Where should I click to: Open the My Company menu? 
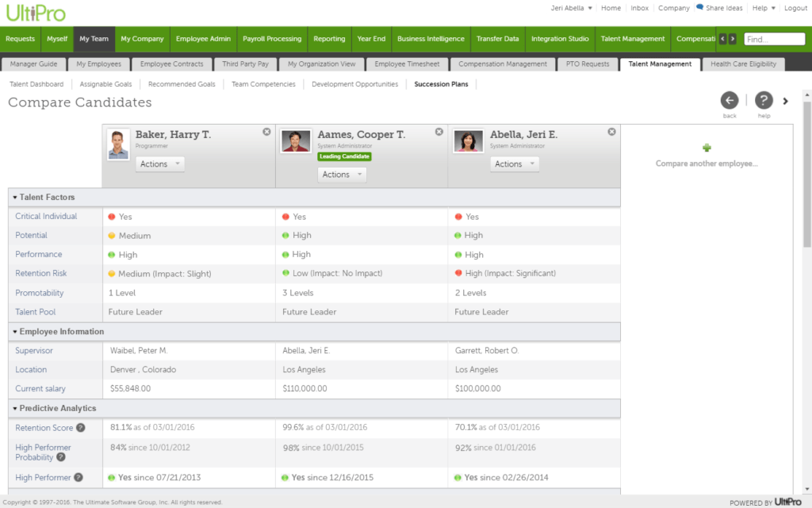coord(143,39)
